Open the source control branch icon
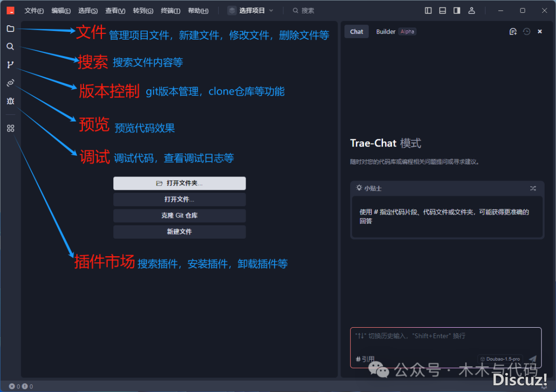Image resolution: width=556 pixels, height=392 pixels. tap(10, 64)
